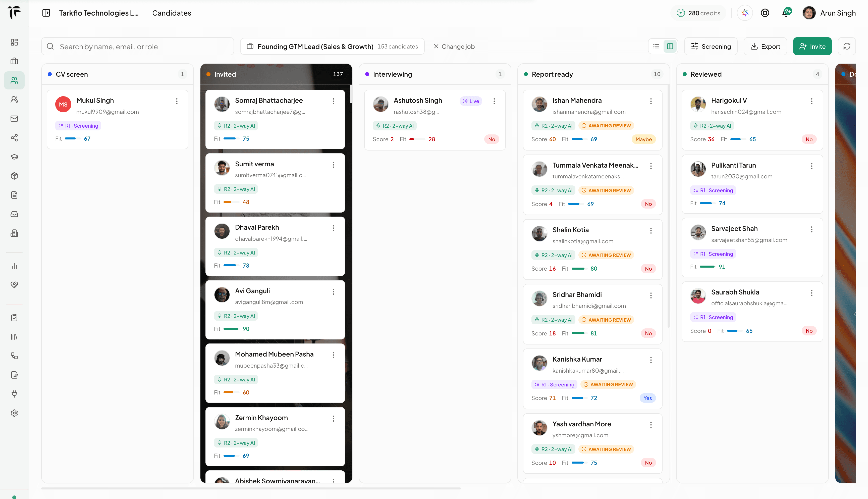Click the Change job link
Screen dimensions: 868x499
click(x=454, y=46)
